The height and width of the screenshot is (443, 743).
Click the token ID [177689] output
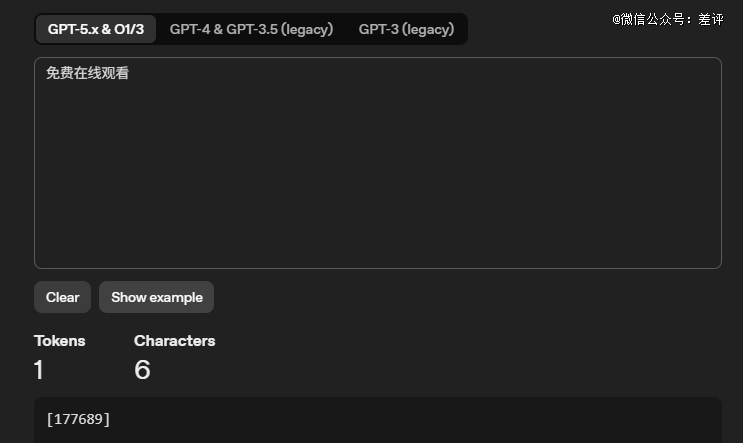78,418
